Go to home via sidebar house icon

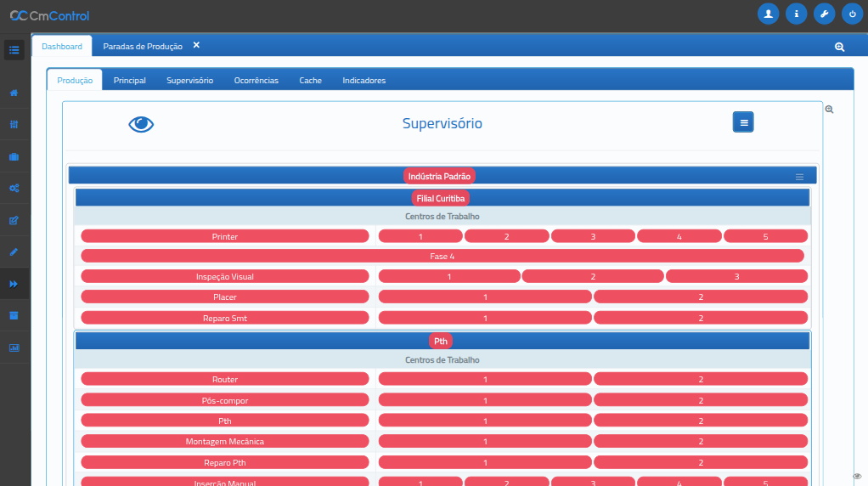pos(14,93)
